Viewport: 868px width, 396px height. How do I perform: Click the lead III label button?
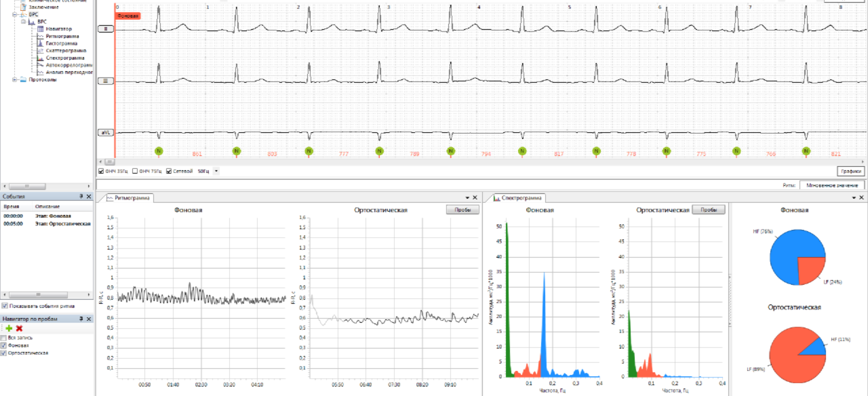coord(106,81)
